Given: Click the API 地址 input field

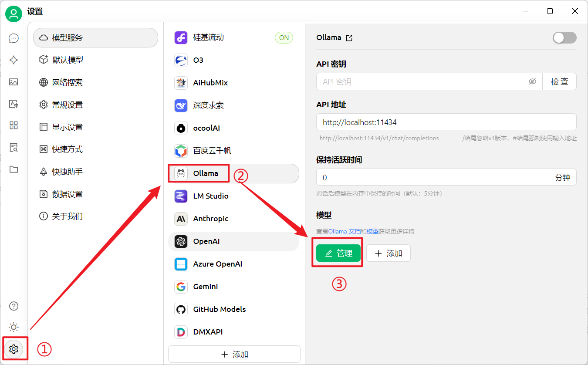Looking at the screenshot, I should click(x=446, y=122).
